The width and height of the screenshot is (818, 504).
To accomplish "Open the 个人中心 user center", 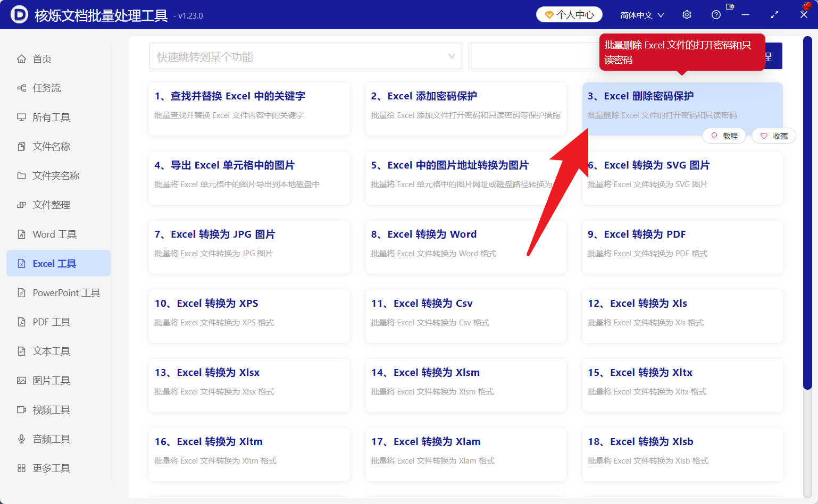I will tap(569, 14).
